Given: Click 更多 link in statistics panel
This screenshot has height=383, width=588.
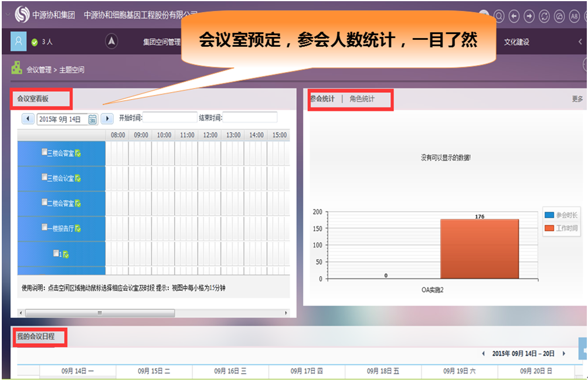Looking at the screenshot, I should [577, 99].
